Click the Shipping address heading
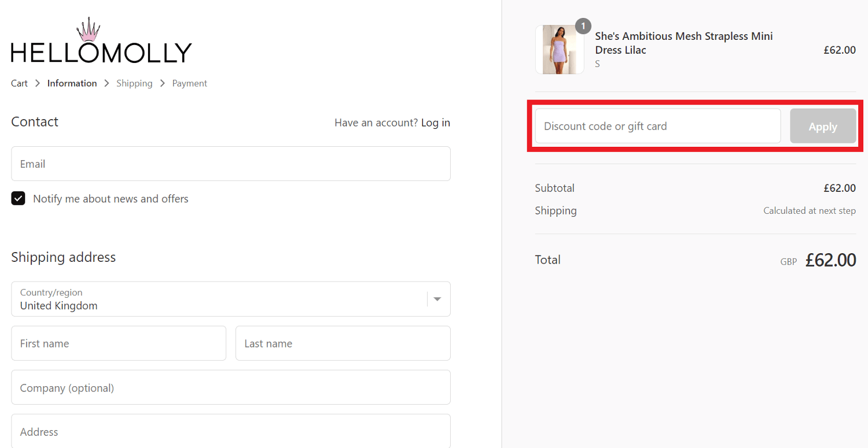 (64, 257)
